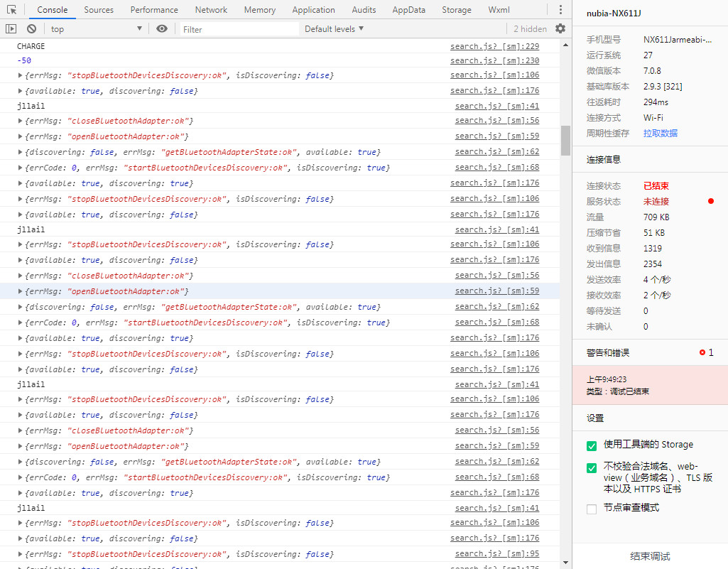Image resolution: width=728 pixels, height=569 pixels.
Task: Click the 709 KB traffic value
Action: [656, 217]
